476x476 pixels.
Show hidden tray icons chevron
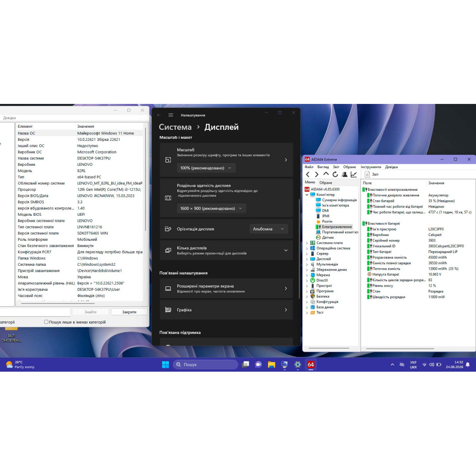tap(392, 365)
